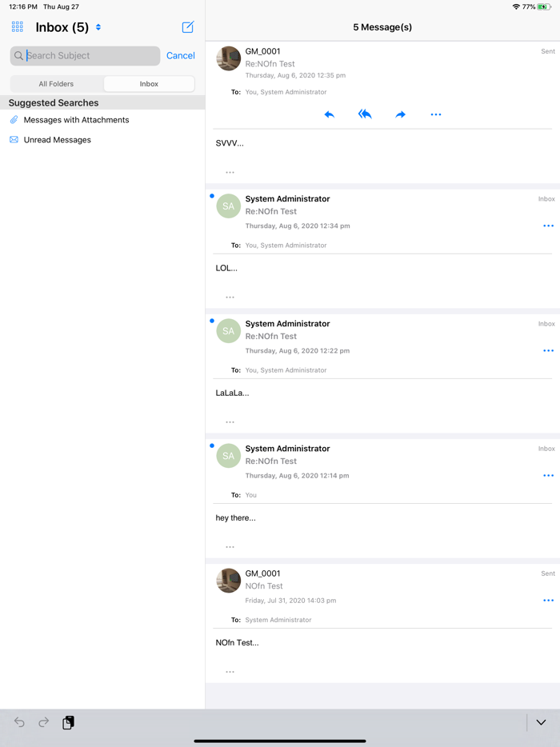The width and height of the screenshot is (560, 747).
Task: Select the Inbox search scope segment
Action: 149,84
